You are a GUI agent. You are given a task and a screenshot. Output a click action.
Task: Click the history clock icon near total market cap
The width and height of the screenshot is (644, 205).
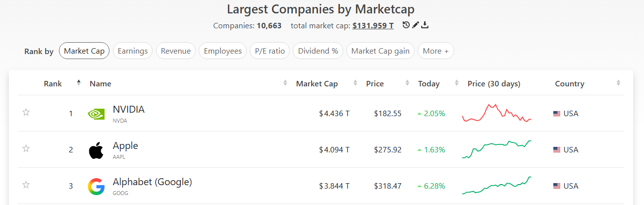pos(406,25)
